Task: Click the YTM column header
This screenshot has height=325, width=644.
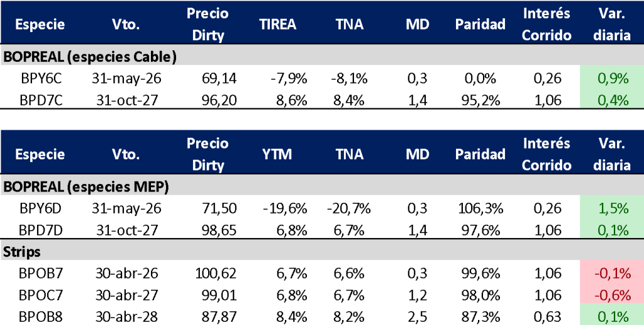Action: 277,154
